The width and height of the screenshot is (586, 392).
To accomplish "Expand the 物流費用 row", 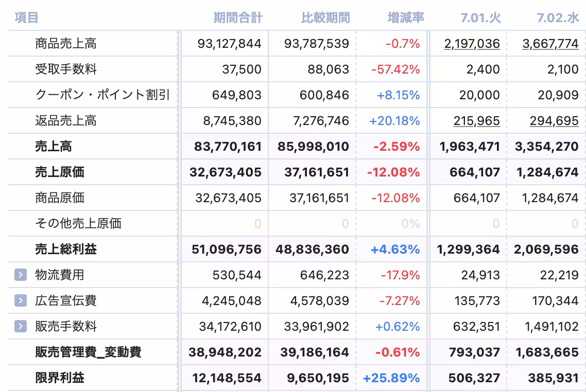I will pos(20,275).
